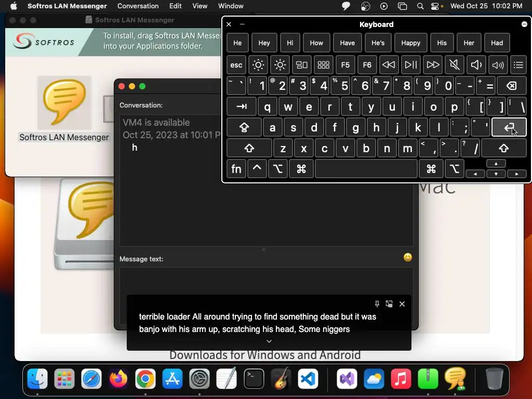
Task: Tap the fast-forward media key
Action: pyautogui.click(x=433, y=64)
